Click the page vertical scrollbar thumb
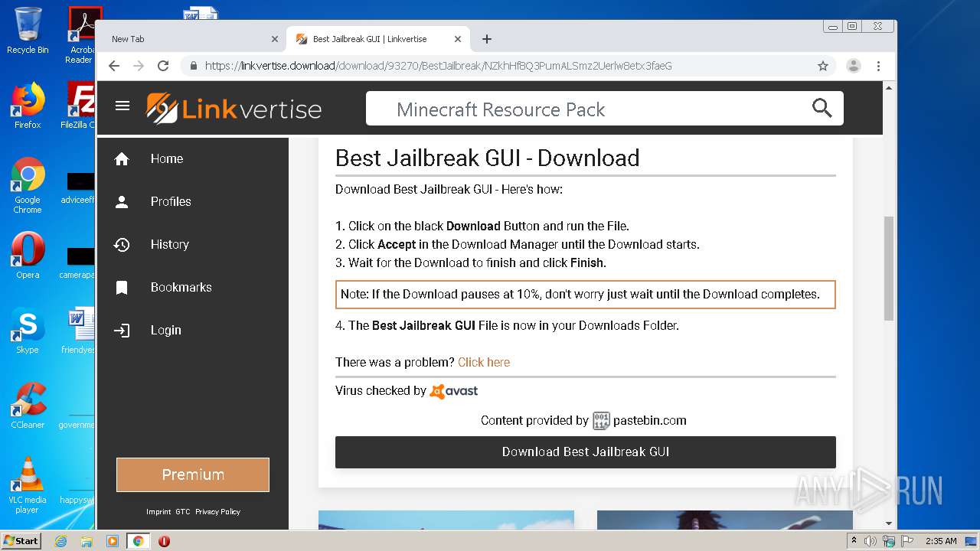This screenshot has width=980, height=551. tap(889, 268)
